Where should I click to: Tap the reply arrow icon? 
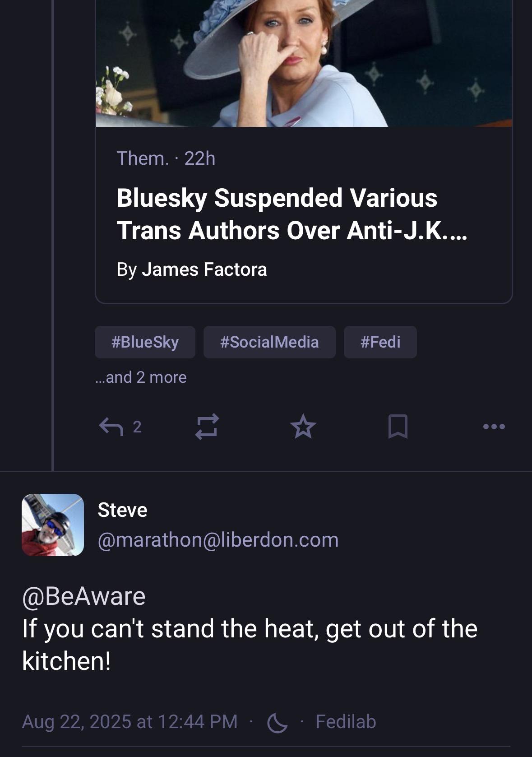111,427
